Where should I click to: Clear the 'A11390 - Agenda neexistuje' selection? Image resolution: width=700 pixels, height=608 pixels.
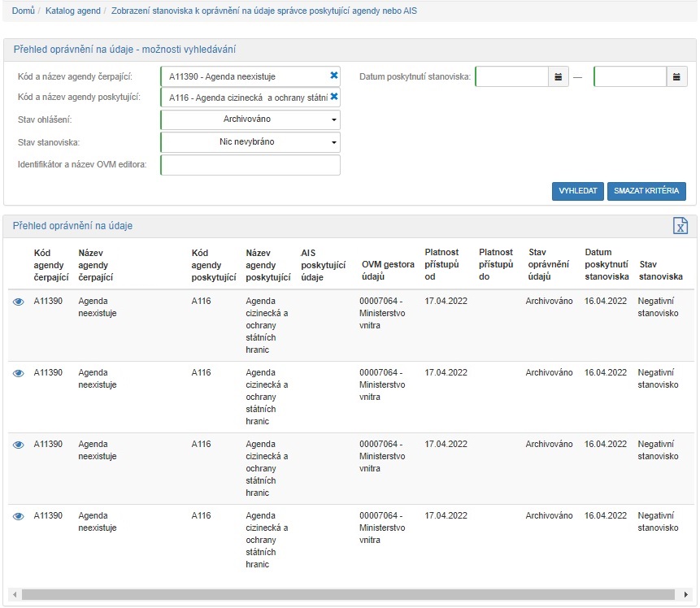coord(333,76)
